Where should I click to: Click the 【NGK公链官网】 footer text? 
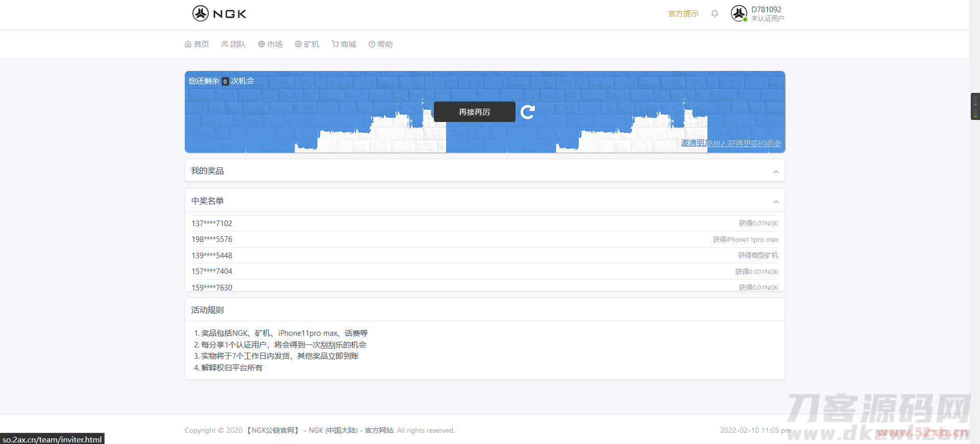pyautogui.click(x=273, y=430)
